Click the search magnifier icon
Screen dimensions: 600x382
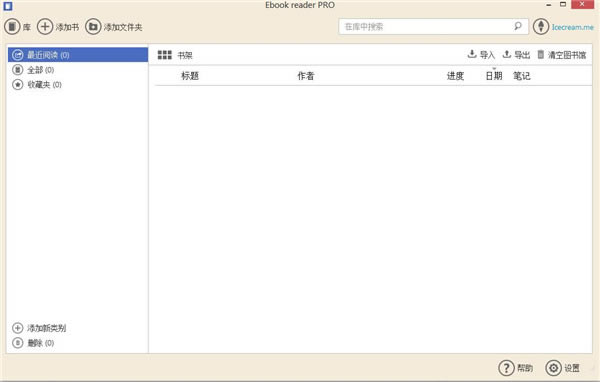(x=518, y=26)
